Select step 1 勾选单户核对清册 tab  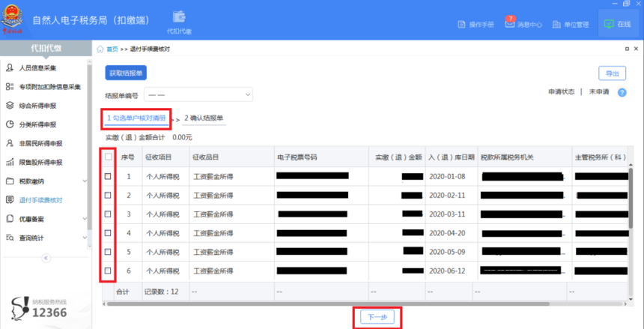(x=136, y=118)
